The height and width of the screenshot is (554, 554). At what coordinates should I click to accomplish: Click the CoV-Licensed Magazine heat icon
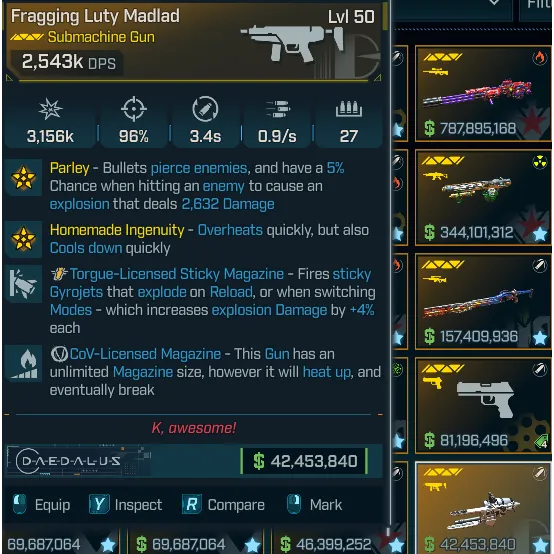[24, 364]
